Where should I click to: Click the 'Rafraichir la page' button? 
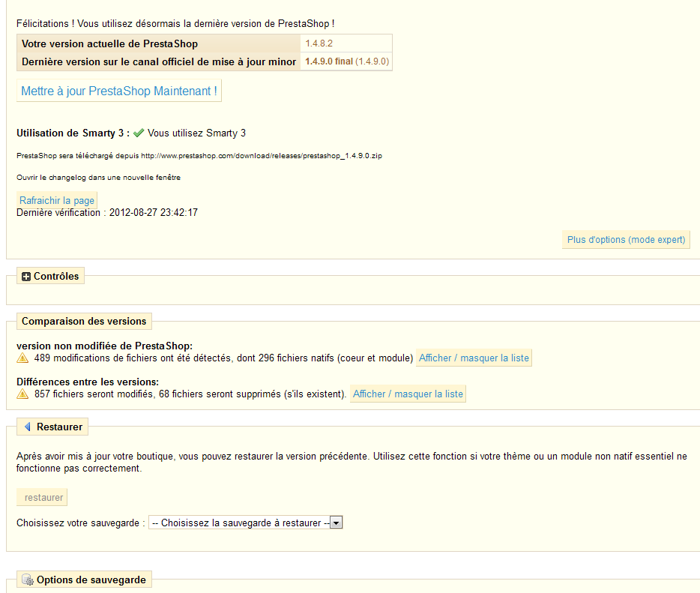click(57, 200)
